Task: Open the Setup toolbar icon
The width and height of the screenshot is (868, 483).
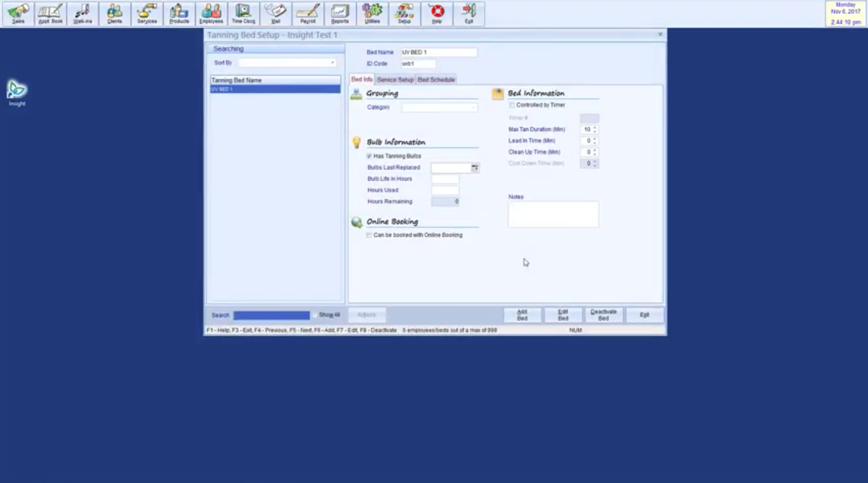Action: coord(404,14)
